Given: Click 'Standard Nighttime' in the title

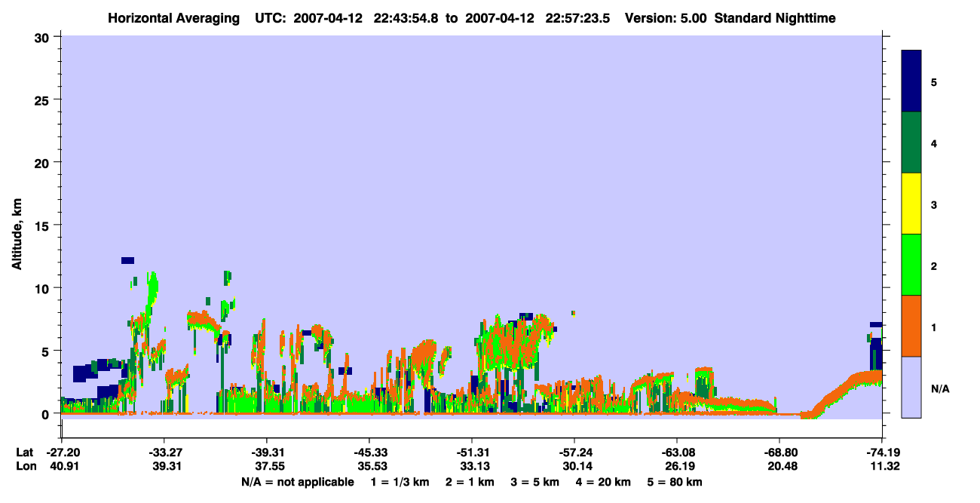Looking at the screenshot, I should [775, 17].
